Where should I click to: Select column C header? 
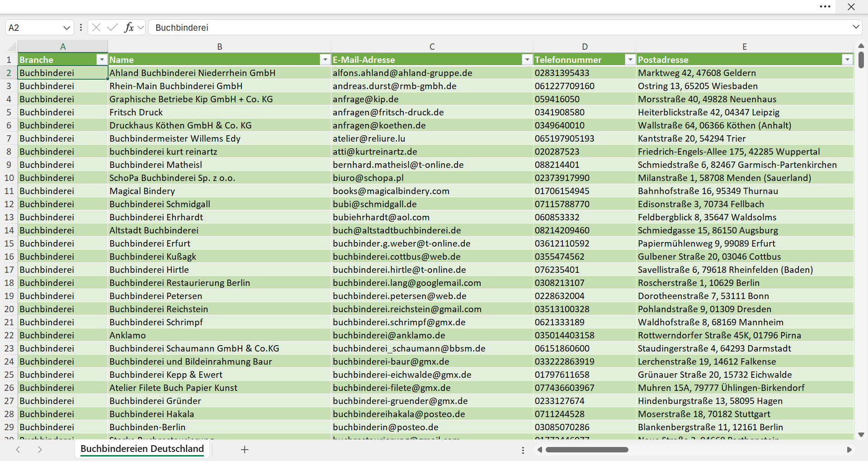coord(432,47)
